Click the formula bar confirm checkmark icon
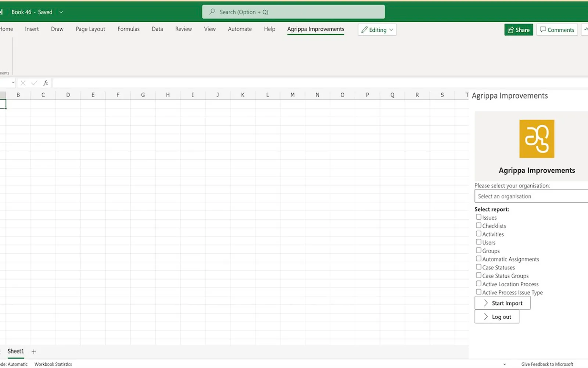Viewport: 588px width, 368px height. click(34, 83)
